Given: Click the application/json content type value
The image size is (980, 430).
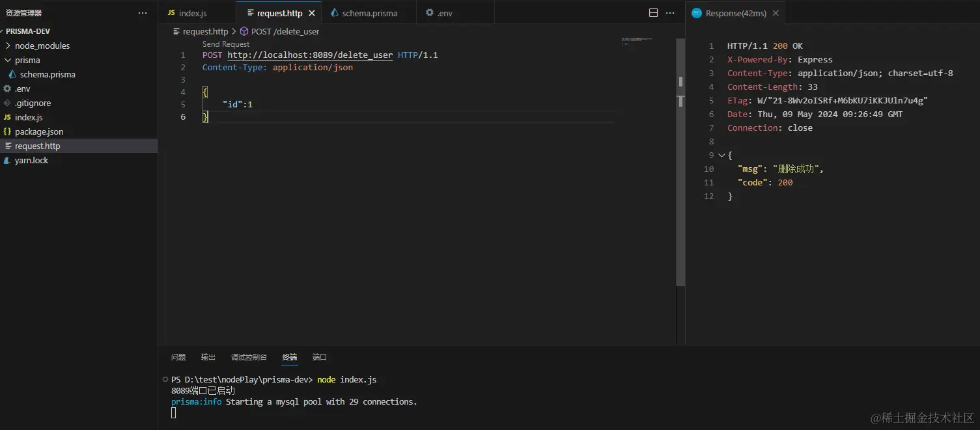Looking at the screenshot, I should (313, 68).
